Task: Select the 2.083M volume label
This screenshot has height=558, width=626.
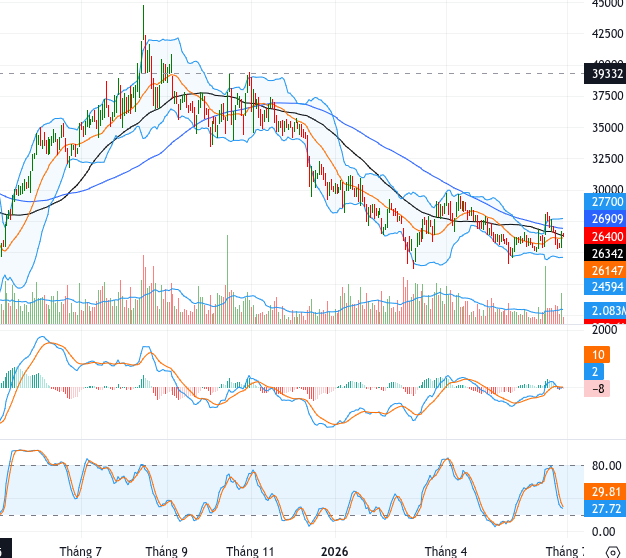Action: [605, 311]
